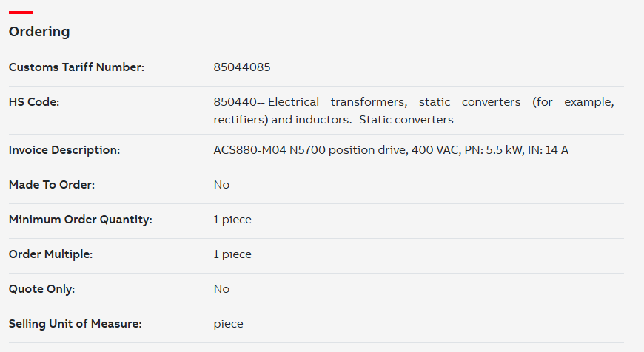The width and height of the screenshot is (644, 352).
Task: Click the Made To Order 'No' value
Action: (x=221, y=185)
